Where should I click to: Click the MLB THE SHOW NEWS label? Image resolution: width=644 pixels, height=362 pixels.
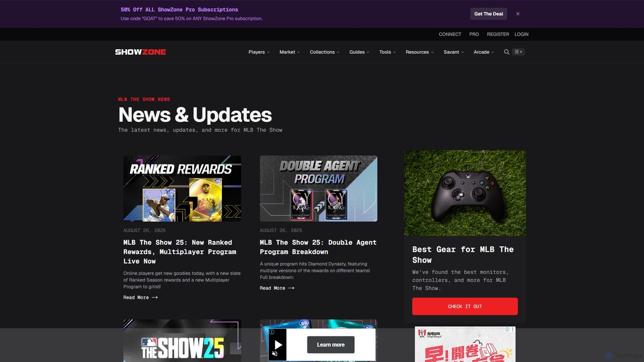(144, 99)
